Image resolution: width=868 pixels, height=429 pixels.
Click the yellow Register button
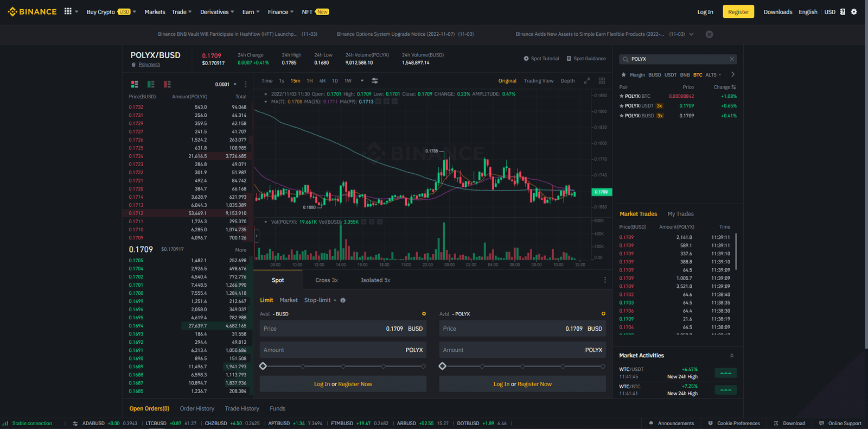coord(738,12)
